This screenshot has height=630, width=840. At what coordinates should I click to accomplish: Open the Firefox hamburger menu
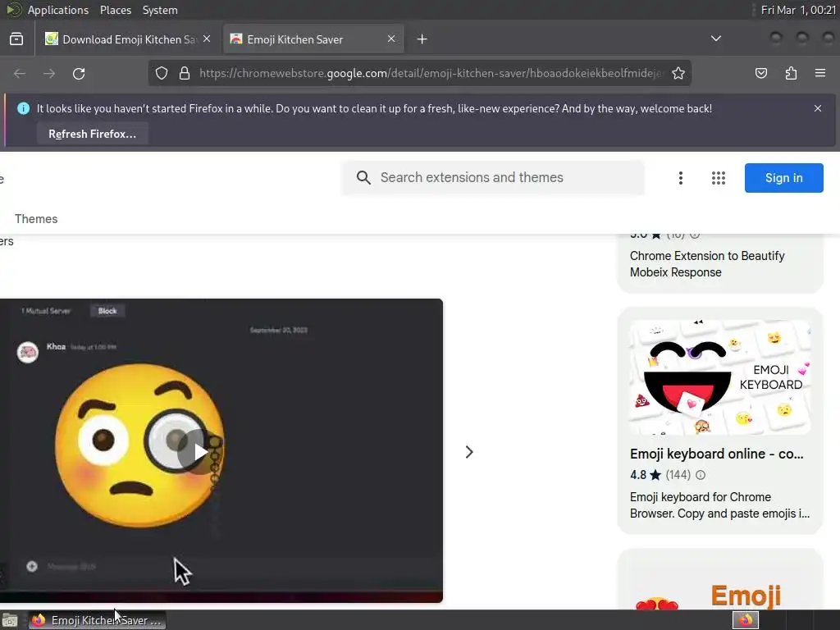(x=820, y=73)
